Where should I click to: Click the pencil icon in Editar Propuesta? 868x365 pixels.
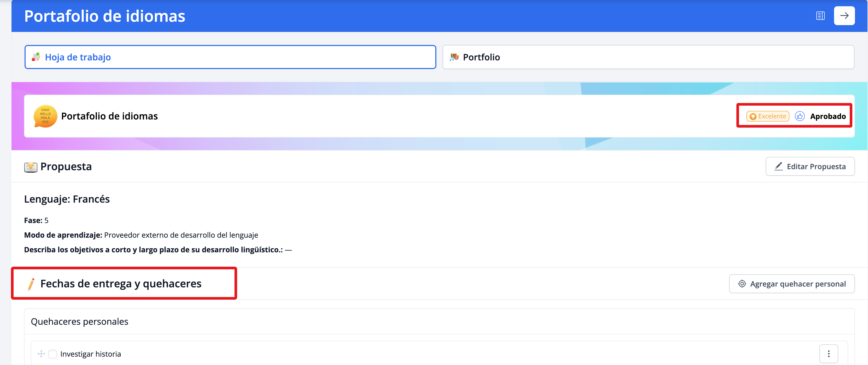778,166
